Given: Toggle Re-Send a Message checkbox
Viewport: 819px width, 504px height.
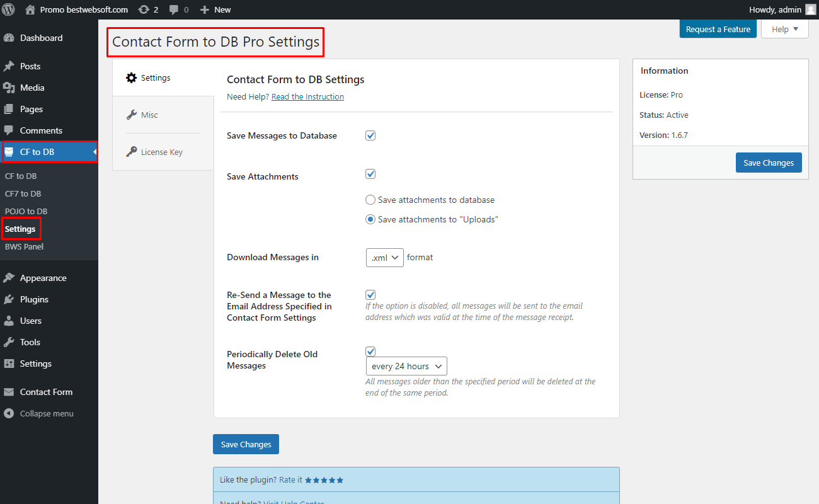Looking at the screenshot, I should pyautogui.click(x=370, y=295).
